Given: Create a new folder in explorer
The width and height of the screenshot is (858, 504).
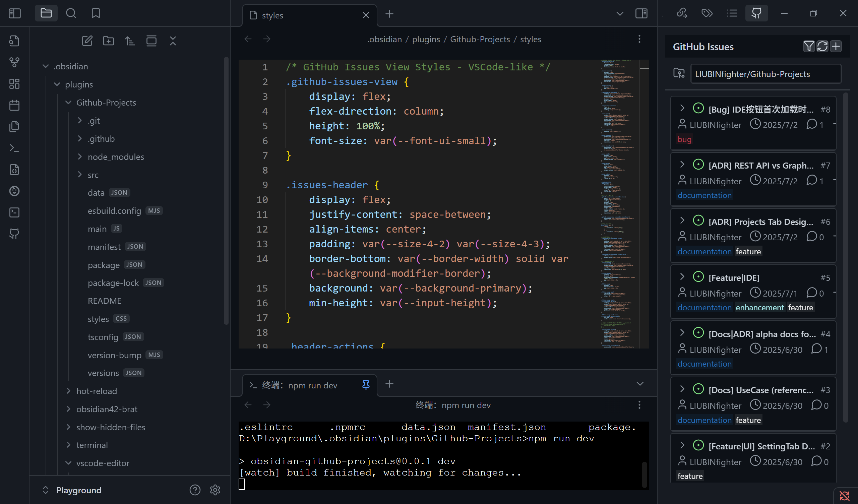Looking at the screenshot, I should coord(109,41).
